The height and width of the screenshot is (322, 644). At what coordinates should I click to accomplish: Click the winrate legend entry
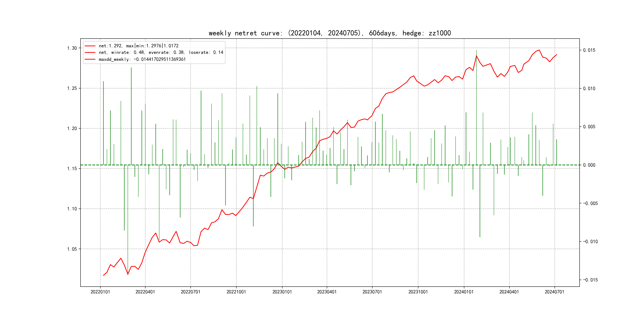click(161, 52)
